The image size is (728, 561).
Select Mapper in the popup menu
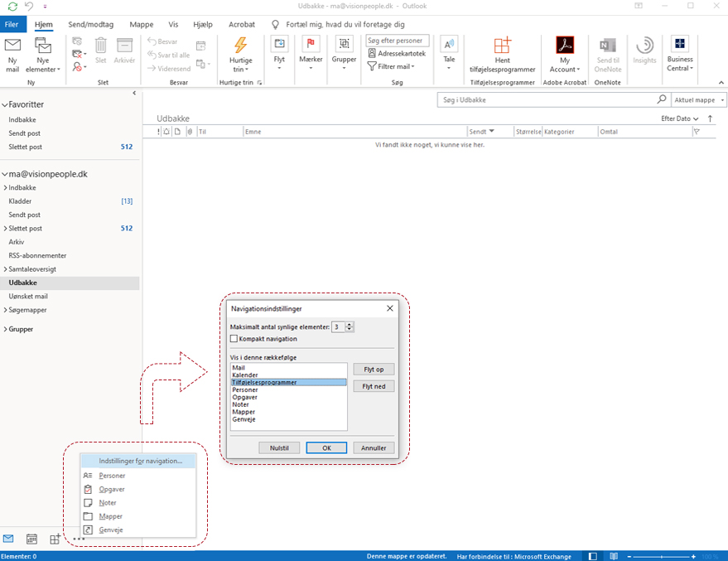pos(138,516)
